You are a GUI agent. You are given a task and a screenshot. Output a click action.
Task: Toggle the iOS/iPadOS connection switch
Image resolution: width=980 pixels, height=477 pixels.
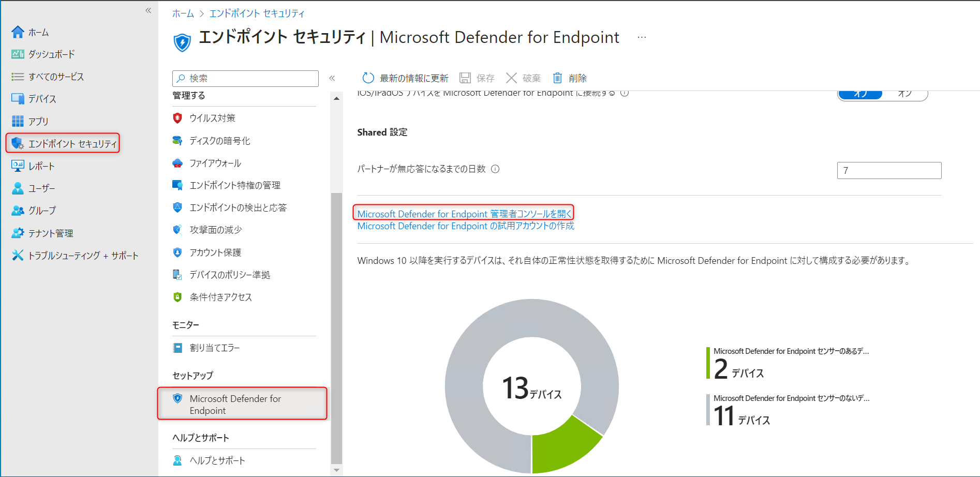click(882, 94)
